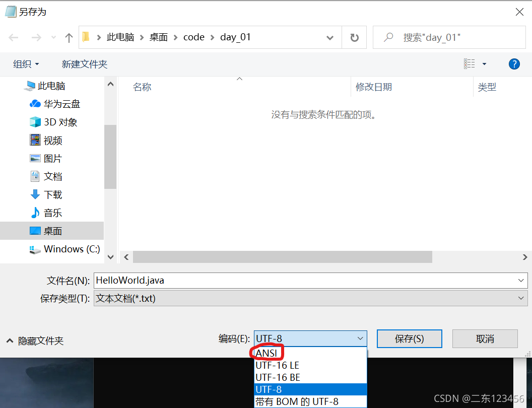This screenshot has width=532, height=408.
Task: Change the file list view layout
Action: tap(470, 63)
